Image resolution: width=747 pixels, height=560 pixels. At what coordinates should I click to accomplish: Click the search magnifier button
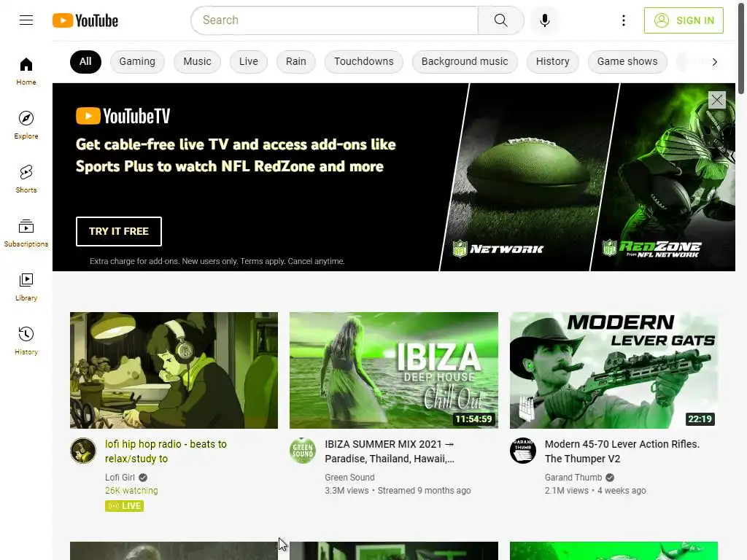click(x=500, y=20)
